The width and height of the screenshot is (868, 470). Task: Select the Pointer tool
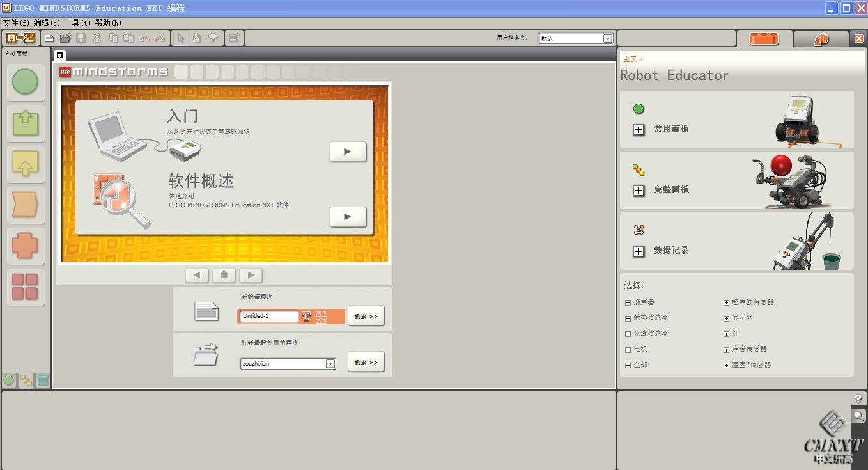tap(182, 38)
